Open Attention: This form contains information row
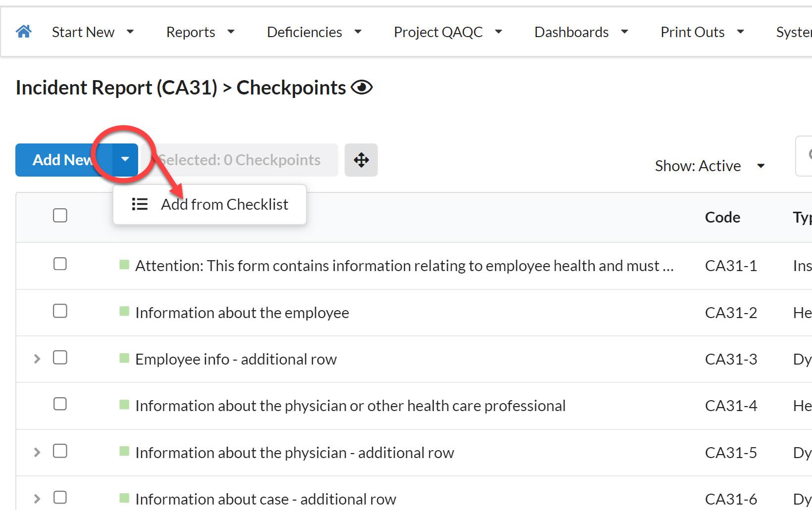Viewport: 812px width, 510px height. 404,266
